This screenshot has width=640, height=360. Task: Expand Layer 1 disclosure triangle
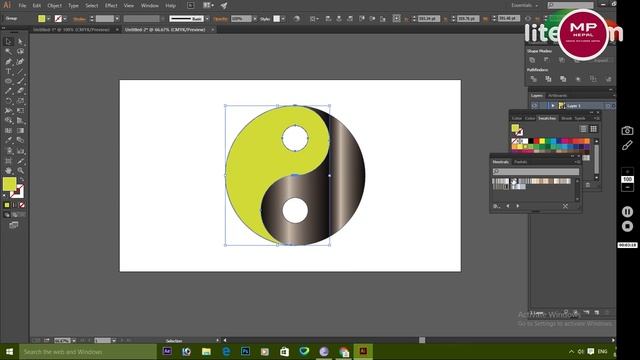[553, 106]
